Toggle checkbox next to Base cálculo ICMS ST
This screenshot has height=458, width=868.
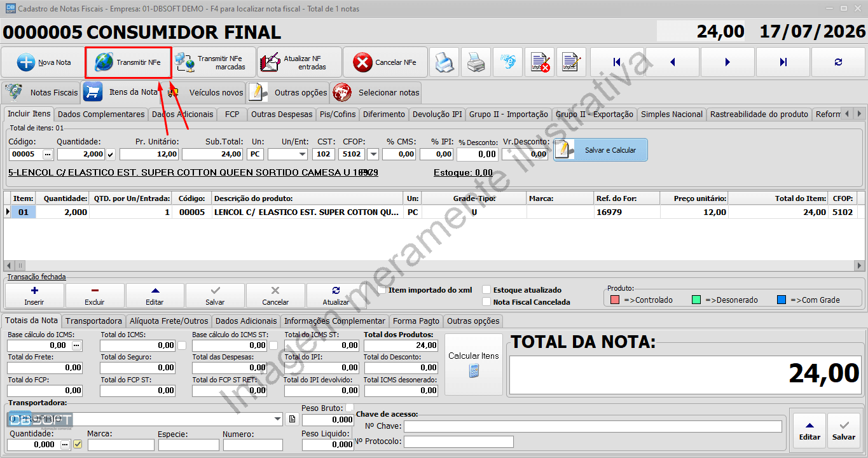pos(273,345)
